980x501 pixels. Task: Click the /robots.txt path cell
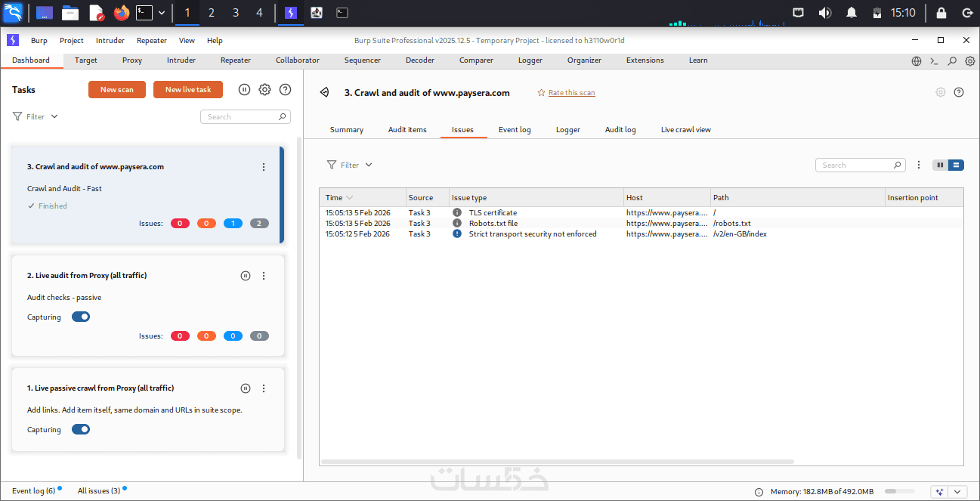(798, 224)
